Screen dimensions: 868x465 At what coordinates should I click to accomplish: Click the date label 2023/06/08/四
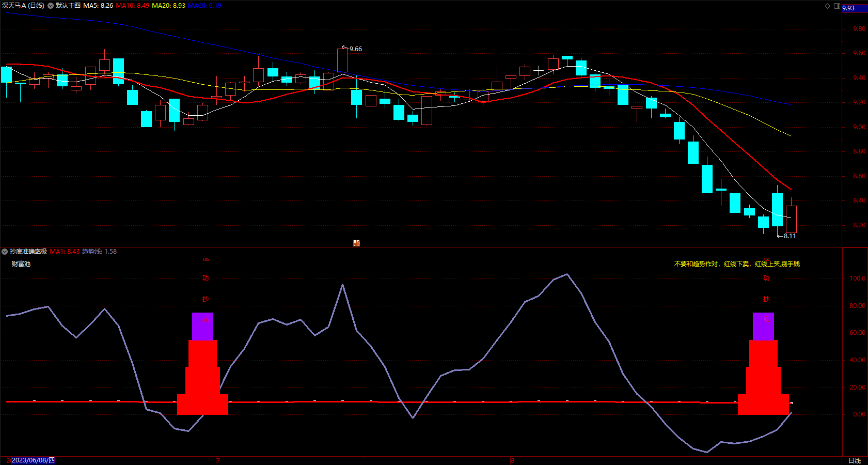(33, 460)
